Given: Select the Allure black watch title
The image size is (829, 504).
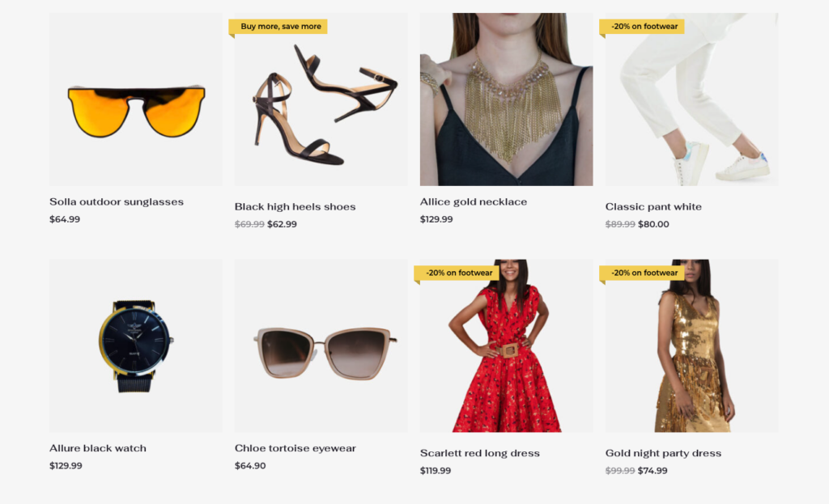Looking at the screenshot, I should pos(98,448).
